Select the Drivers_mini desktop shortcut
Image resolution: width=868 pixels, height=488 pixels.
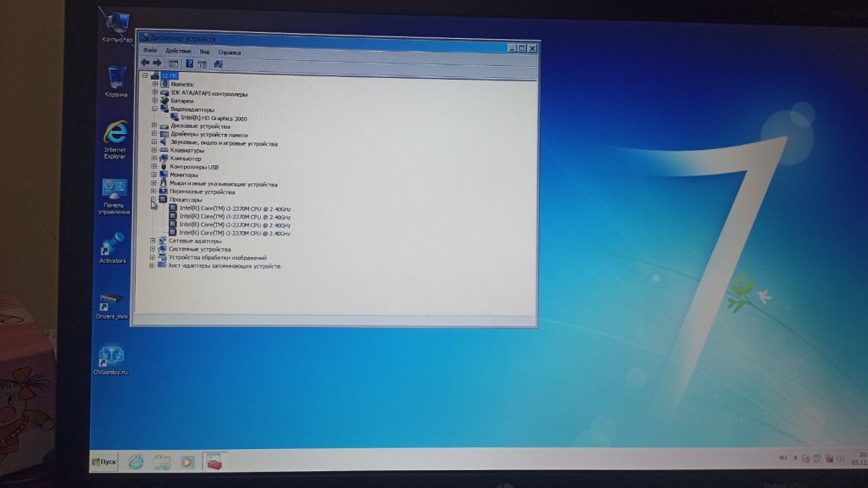[111, 306]
